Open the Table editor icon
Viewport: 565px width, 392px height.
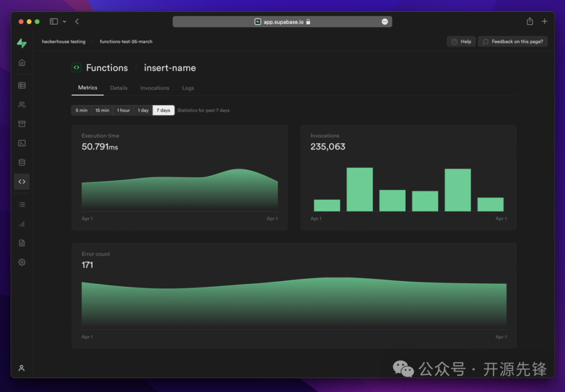pyautogui.click(x=22, y=85)
